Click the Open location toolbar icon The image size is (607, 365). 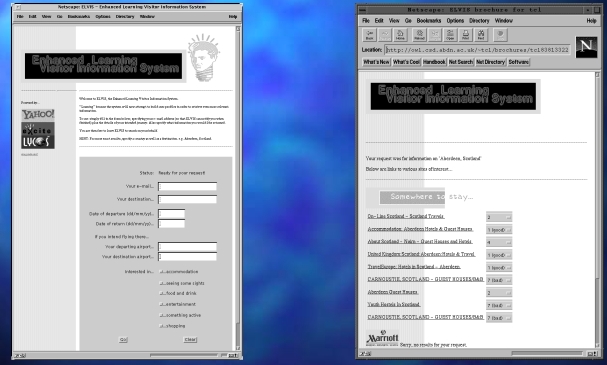coord(450,35)
